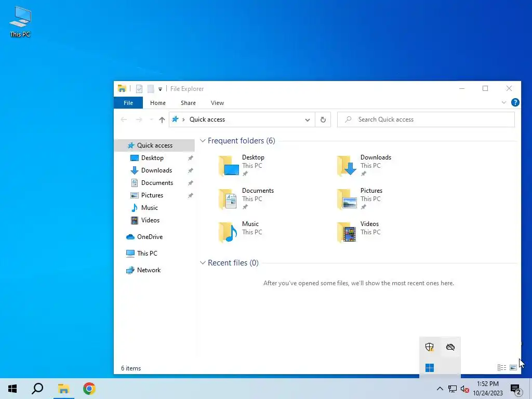Open the Windows Start menu
This screenshot has width=532, height=399.
pyautogui.click(x=12, y=389)
